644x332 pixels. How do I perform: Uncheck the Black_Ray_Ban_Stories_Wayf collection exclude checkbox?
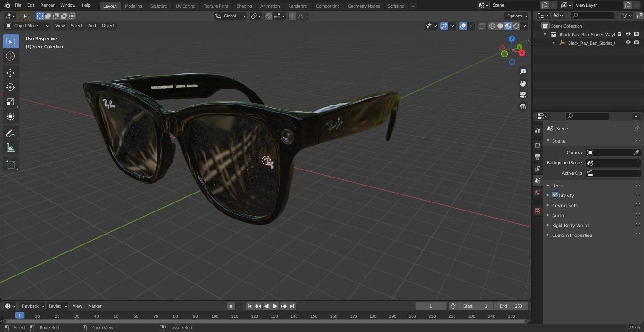[619, 34]
